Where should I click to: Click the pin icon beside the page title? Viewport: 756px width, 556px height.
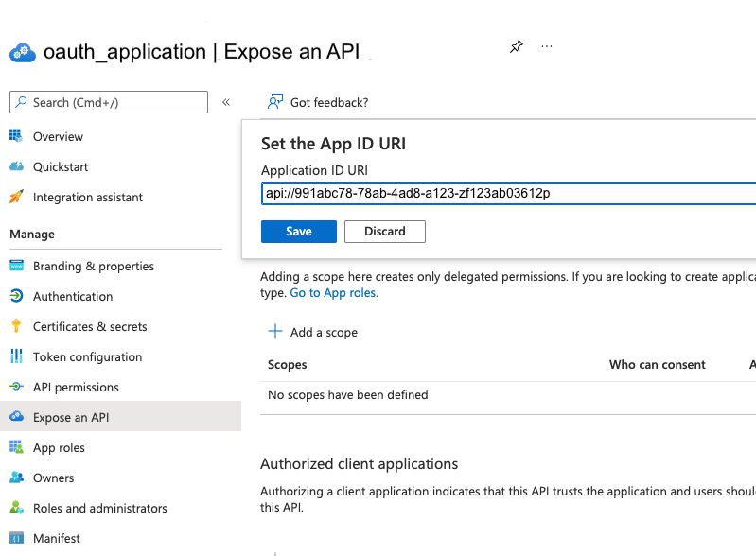coord(516,47)
